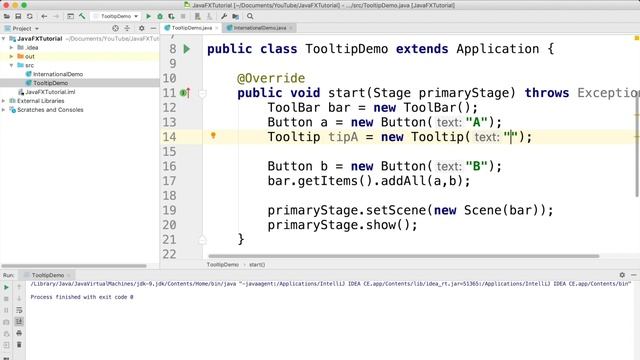Go forward with the right arrow icon
Image resolution: width=640 pixels, height=360 pixels.
click(x=56, y=16)
